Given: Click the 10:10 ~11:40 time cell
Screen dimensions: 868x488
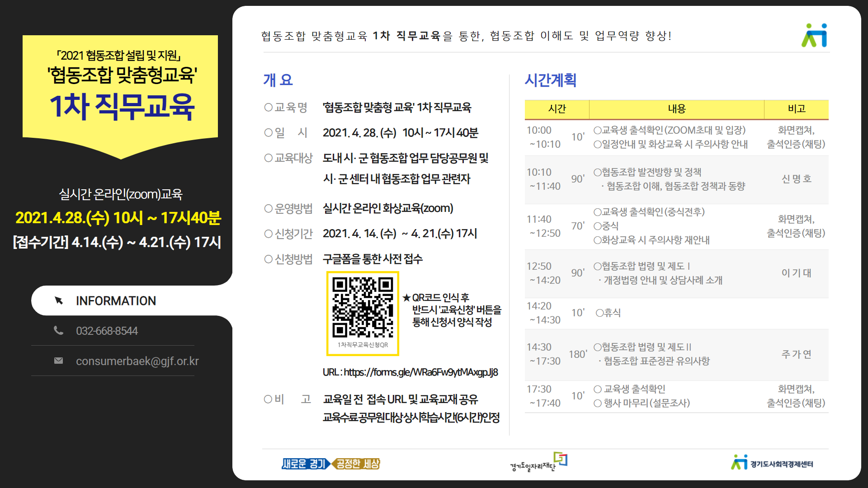Looking at the screenshot, I should 544,179.
